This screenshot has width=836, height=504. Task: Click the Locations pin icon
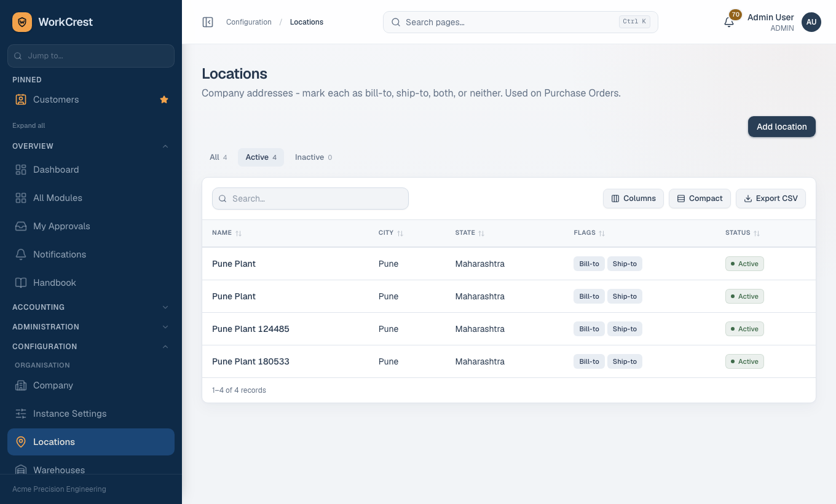coord(21,442)
